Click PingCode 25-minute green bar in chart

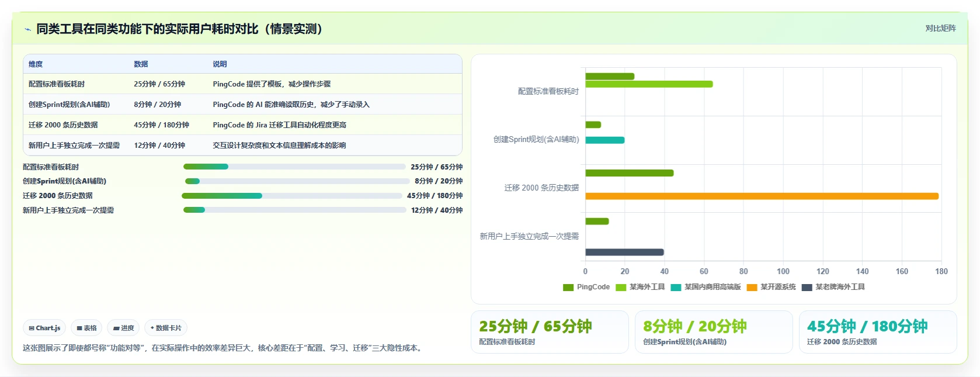[x=610, y=77]
